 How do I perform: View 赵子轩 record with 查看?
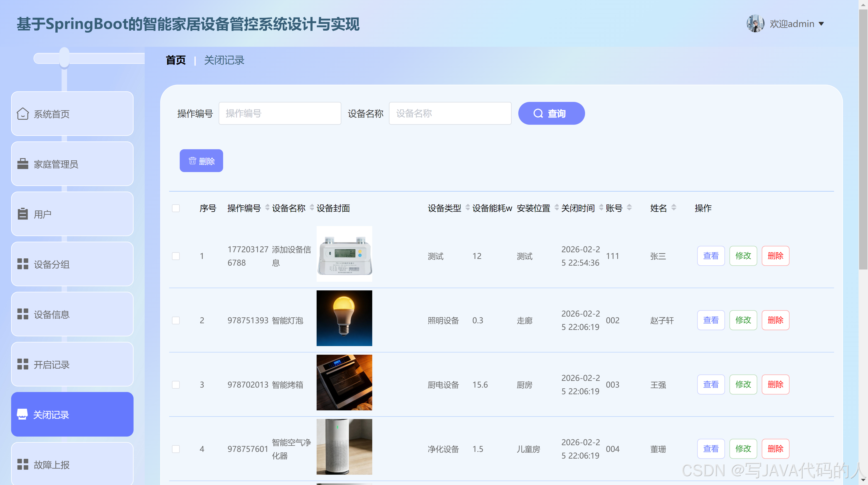pos(711,320)
